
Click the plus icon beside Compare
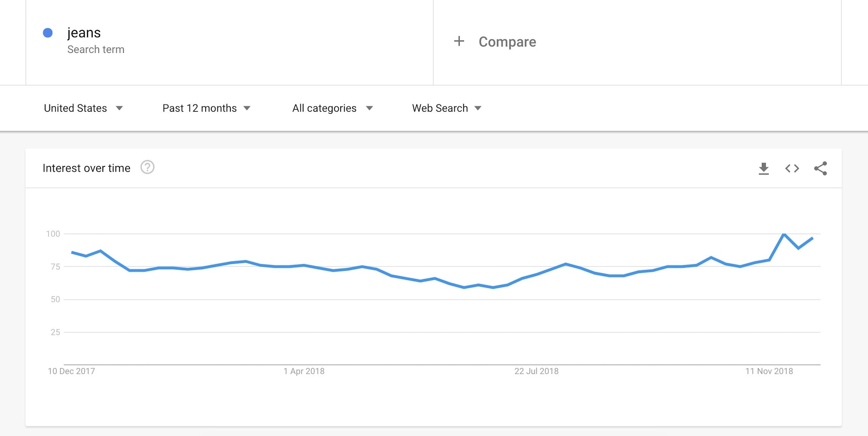click(x=459, y=41)
